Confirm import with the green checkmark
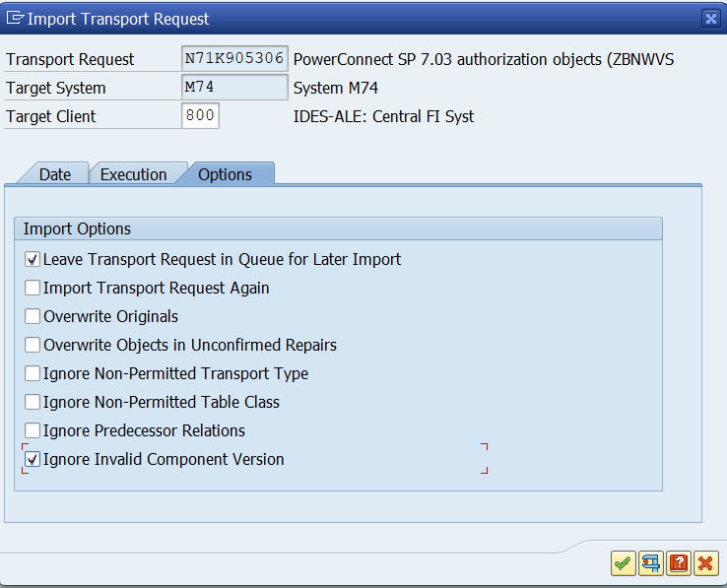Image resolution: width=727 pixels, height=588 pixels. click(623, 563)
